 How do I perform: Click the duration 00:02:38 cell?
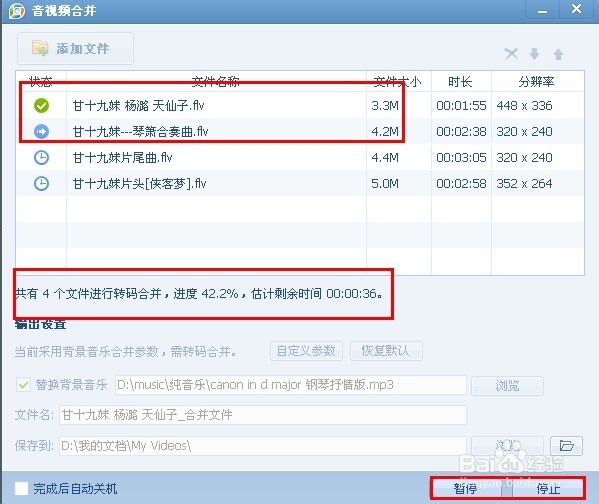461,131
